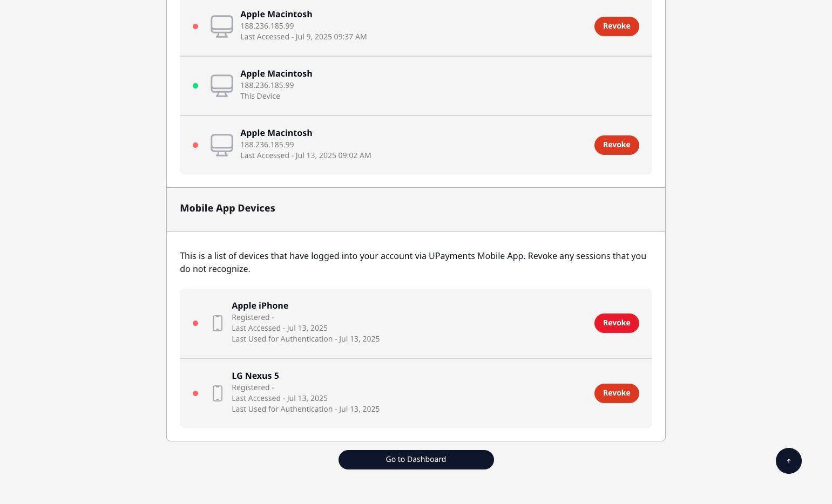Viewport: 832px width, 504px height.
Task: Click the LG Nexus 5 phone icon
Action: pos(218,393)
